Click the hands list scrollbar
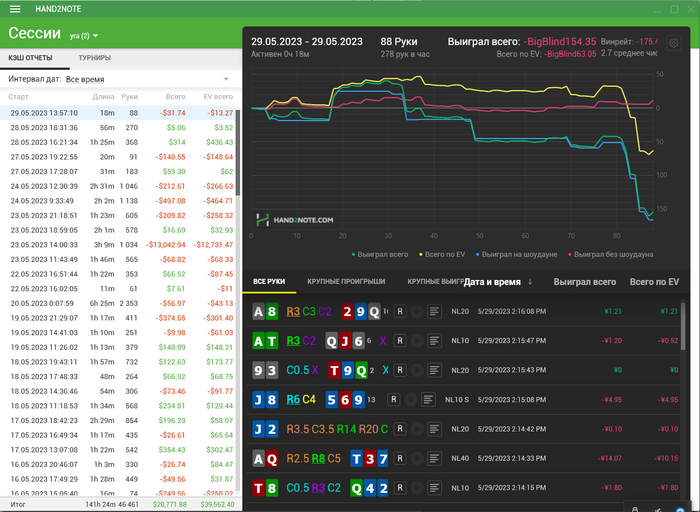This screenshot has width=700, height=512. pos(683,326)
